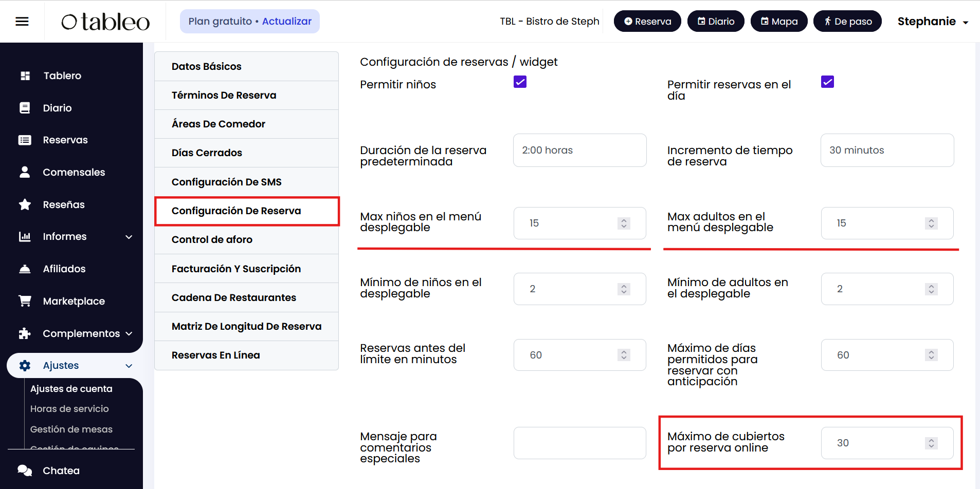Click the Comensales person icon
Viewport: 980px width, 489px height.
25,172
